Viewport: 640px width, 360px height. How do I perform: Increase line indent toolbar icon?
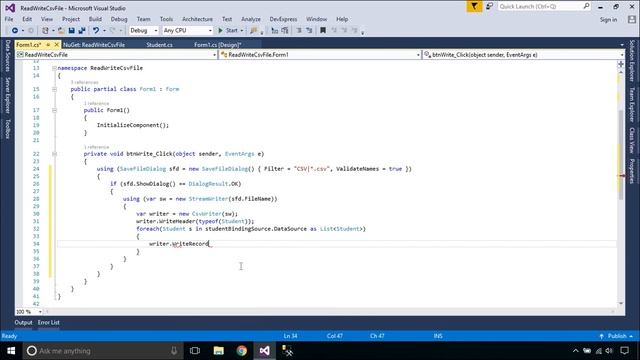coord(309,31)
